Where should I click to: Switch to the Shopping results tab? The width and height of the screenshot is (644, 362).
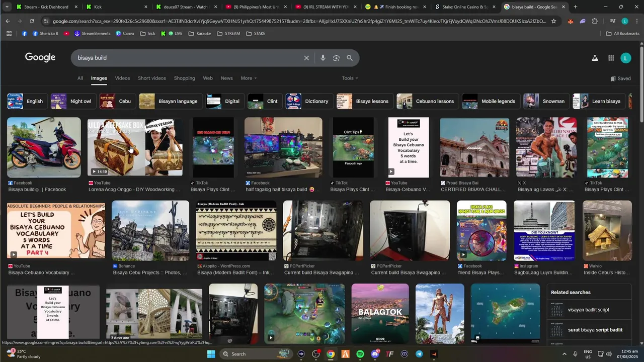tap(184, 78)
